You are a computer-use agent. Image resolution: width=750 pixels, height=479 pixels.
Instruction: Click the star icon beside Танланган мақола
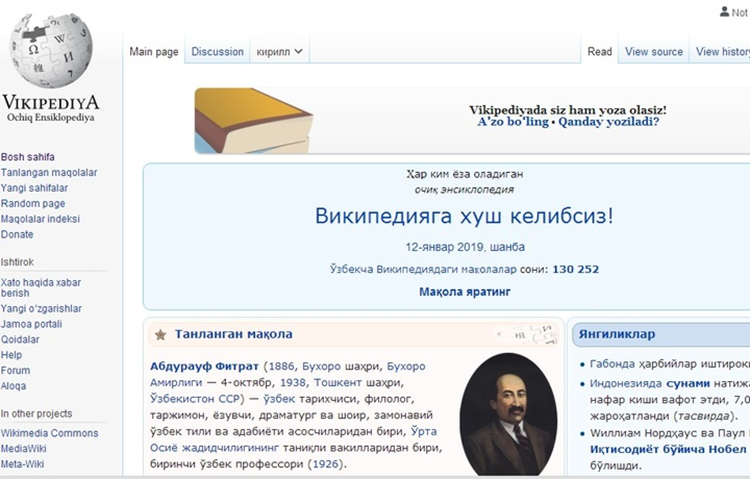coord(161,334)
